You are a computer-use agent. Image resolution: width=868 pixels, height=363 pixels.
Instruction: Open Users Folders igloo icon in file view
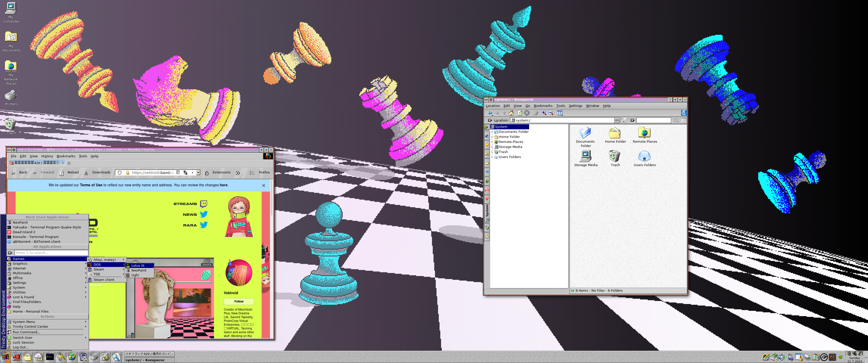pos(644,156)
